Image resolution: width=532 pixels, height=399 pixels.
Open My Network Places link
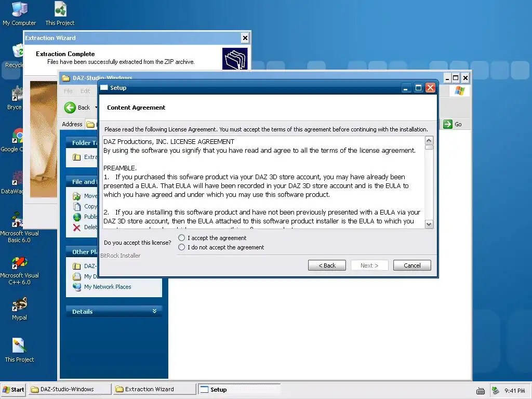point(108,287)
